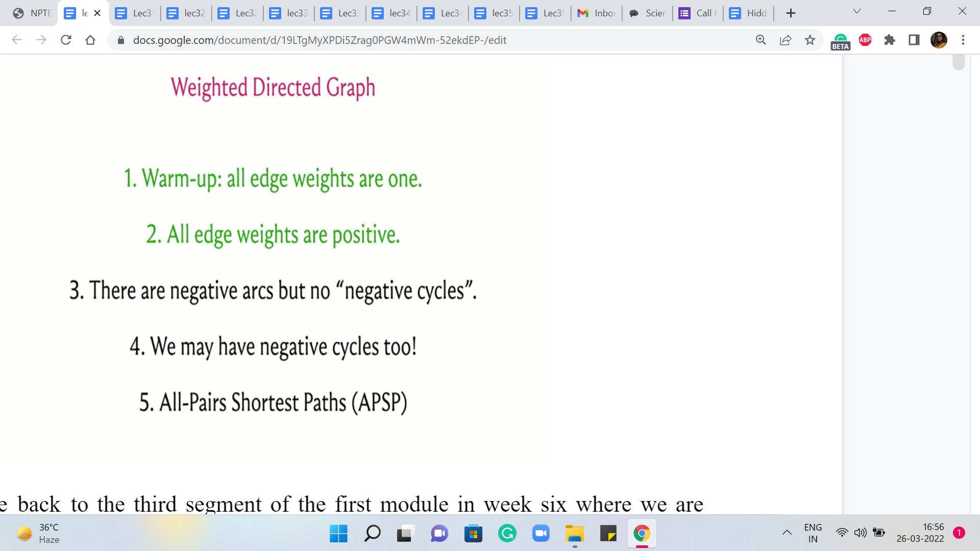Screen dimensions: 980x551
Task: Open the page zoom magnifier icon
Action: [x=761, y=40]
